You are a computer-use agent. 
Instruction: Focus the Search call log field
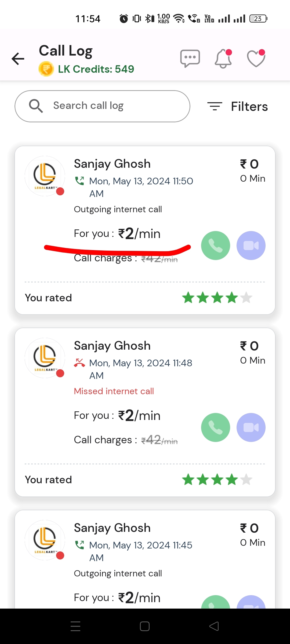[x=107, y=106]
